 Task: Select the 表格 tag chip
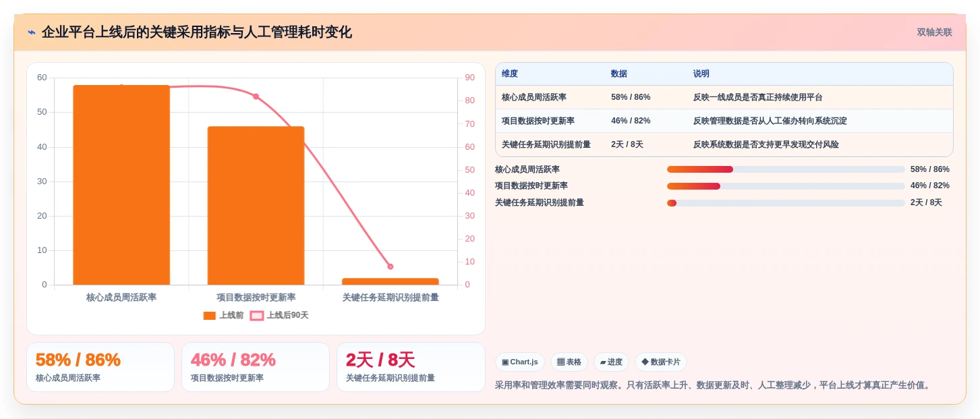[x=569, y=362]
